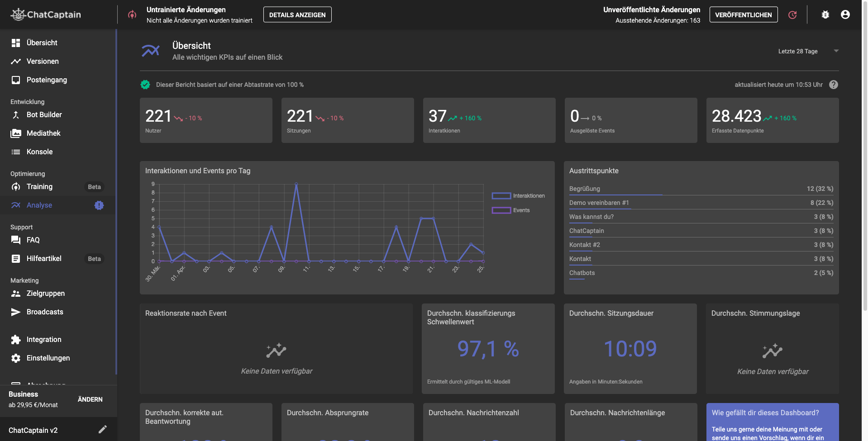The height and width of the screenshot is (441, 868).
Task: Click the blue alert badge next to Analyse
Action: (99, 205)
